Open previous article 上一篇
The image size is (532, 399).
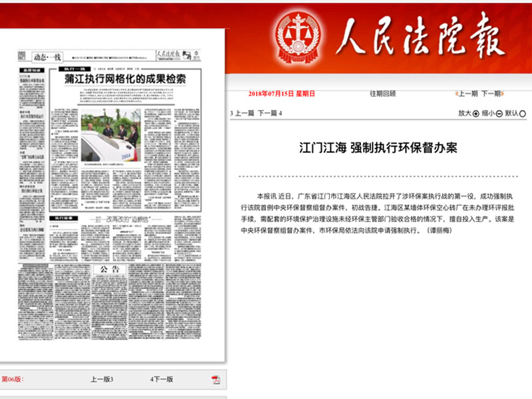coord(245,113)
